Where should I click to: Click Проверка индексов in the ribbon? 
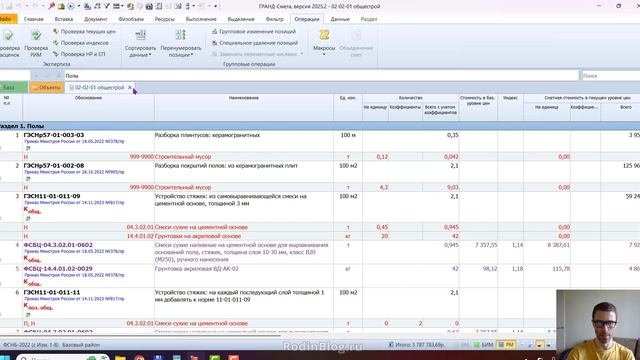click(x=81, y=43)
